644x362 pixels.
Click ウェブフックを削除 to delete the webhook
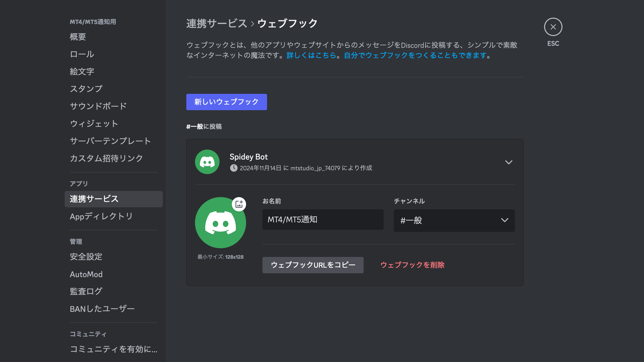point(412,265)
